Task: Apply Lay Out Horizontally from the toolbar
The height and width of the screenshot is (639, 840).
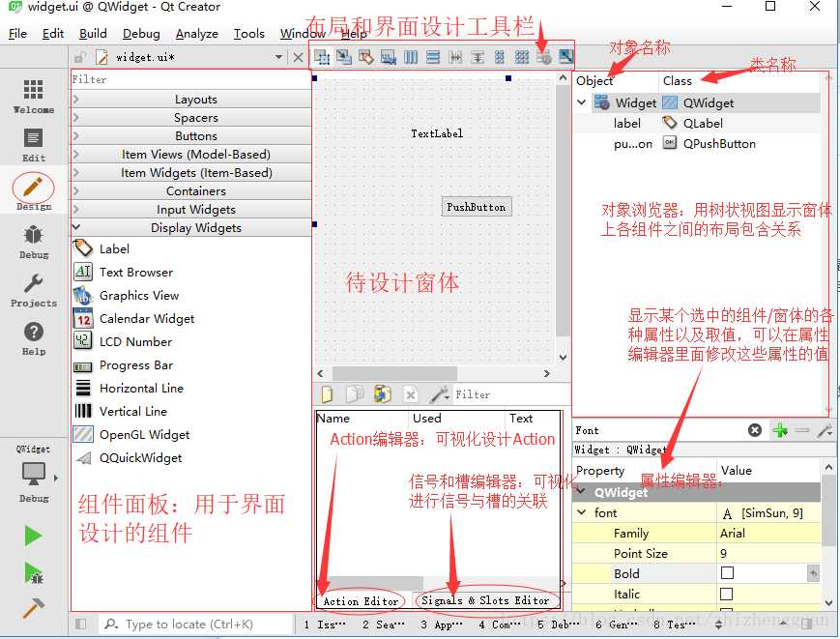Action: click(x=411, y=57)
